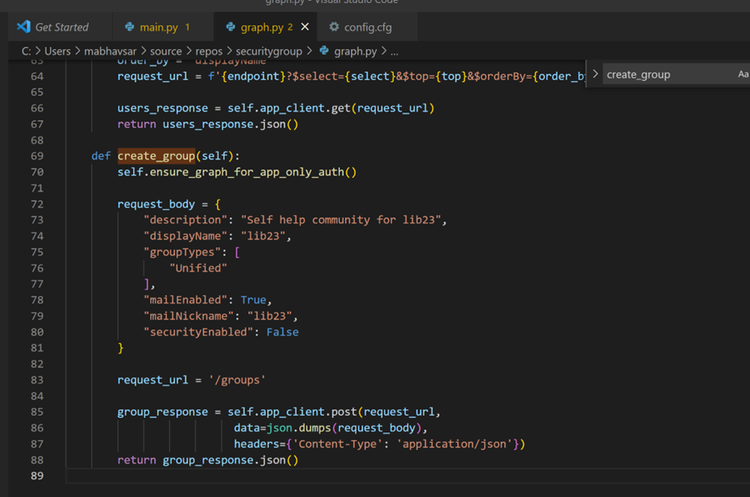Click the Python file icon on main.py tab
Viewport: 750px width, 497px height.
pos(130,27)
